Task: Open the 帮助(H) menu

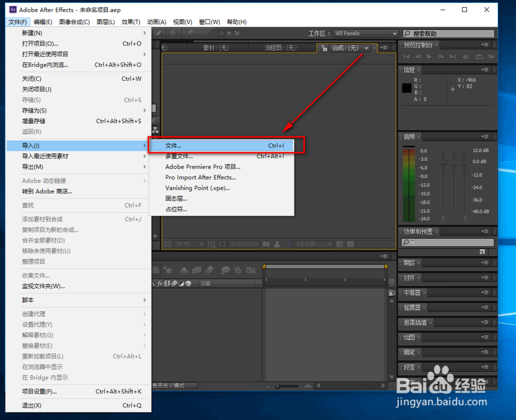Action: pos(237,22)
